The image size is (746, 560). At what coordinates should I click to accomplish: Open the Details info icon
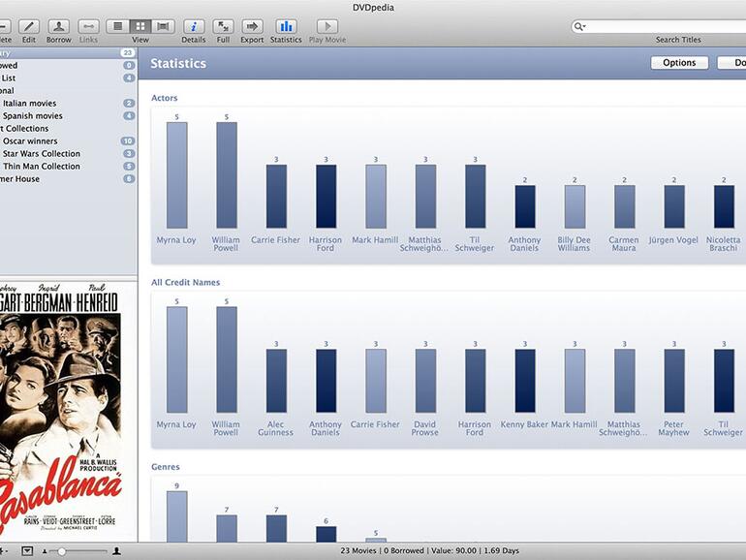[x=194, y=27]
